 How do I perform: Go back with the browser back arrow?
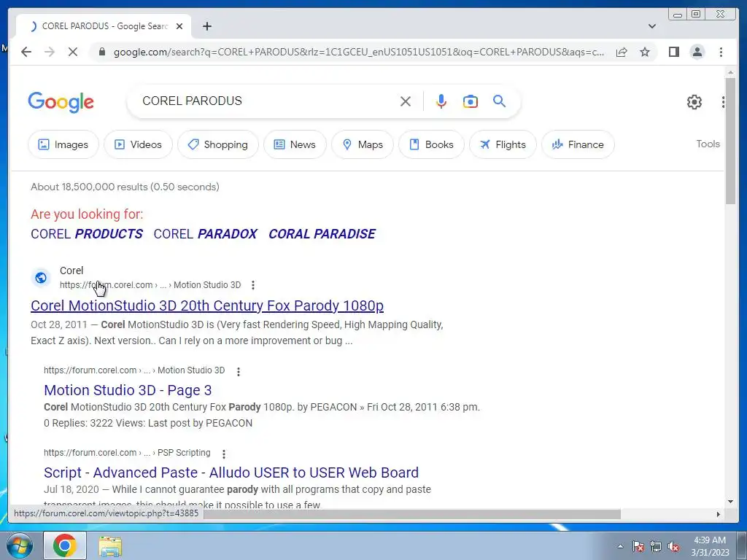click(x=26, y=52)
